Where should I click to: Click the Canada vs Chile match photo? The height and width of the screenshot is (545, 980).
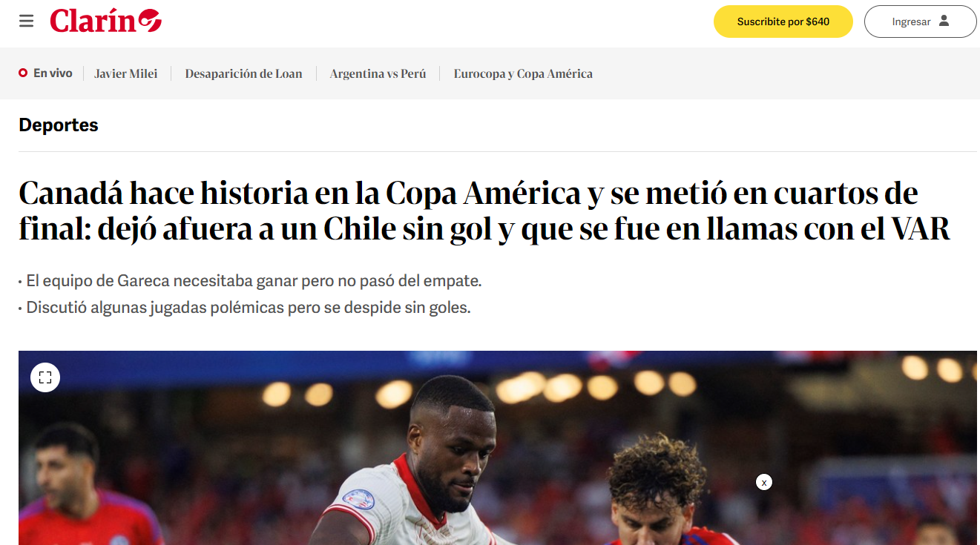[x=498, y=448]
